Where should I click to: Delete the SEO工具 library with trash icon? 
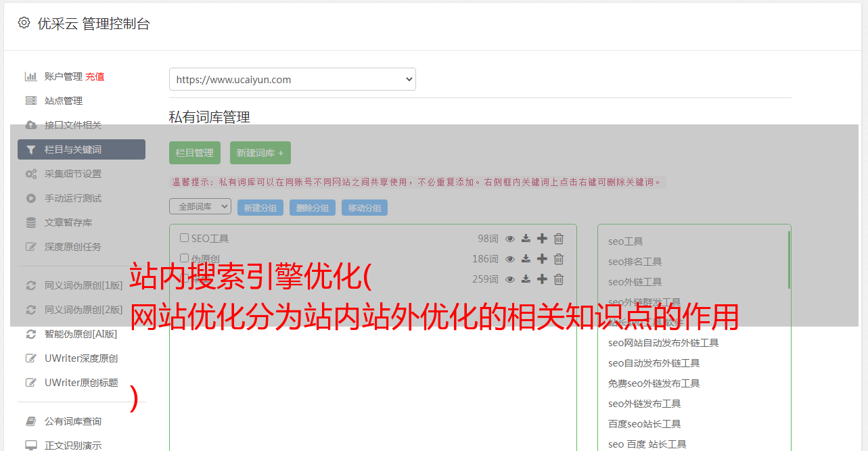pos(559,239)
